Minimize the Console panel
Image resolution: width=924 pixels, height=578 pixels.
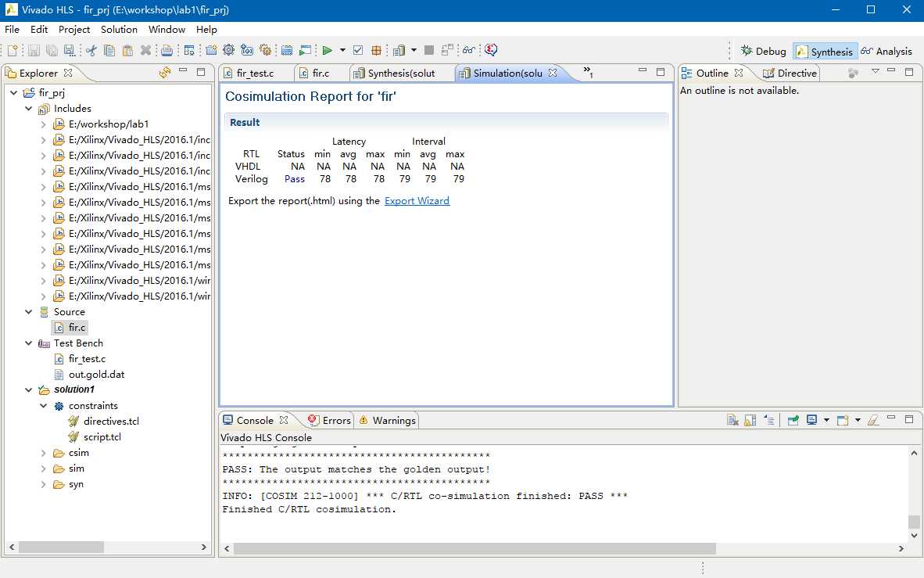891,418
